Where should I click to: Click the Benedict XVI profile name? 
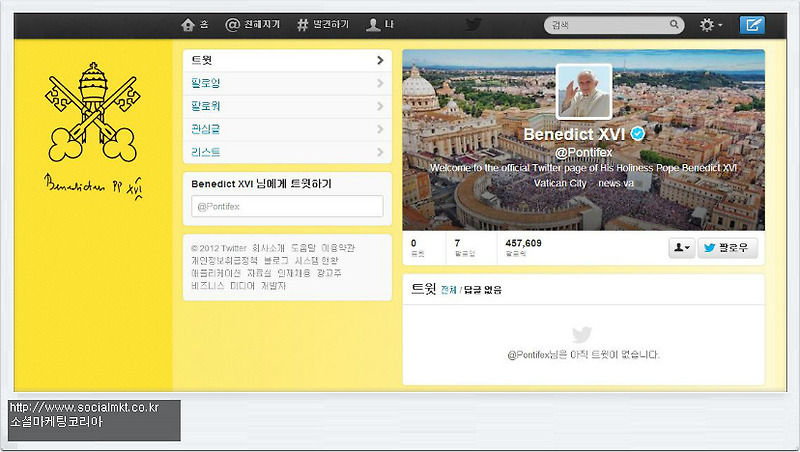[574, 134]
